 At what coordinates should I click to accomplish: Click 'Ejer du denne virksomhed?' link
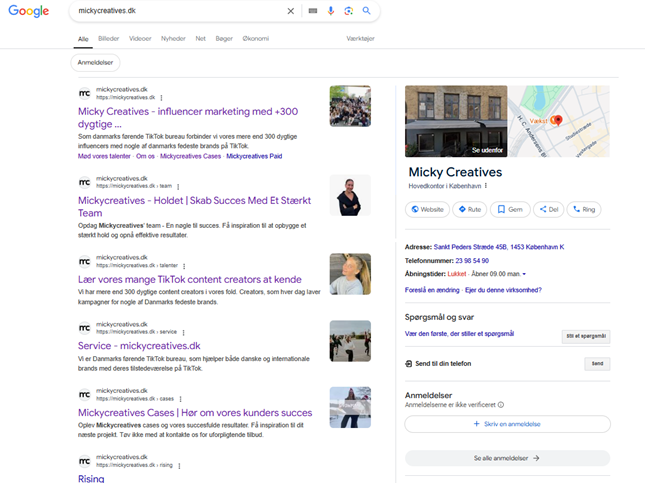tap(503, 290)
